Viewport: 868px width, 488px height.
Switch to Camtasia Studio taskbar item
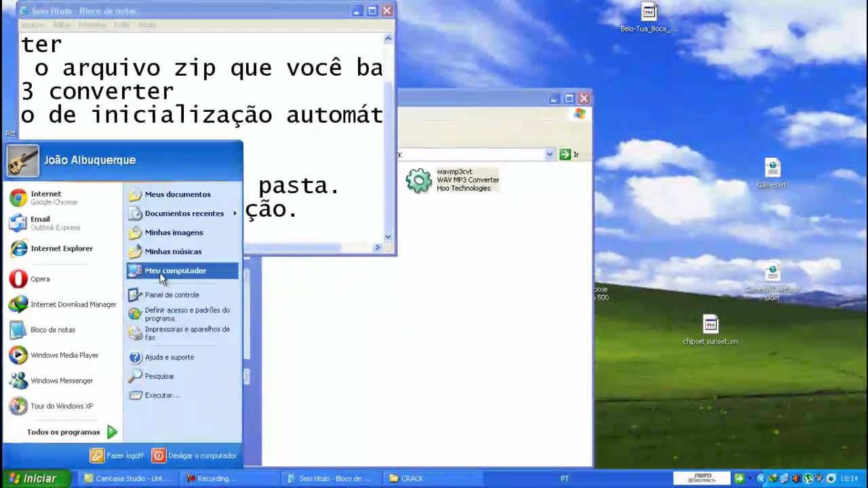[127, 479]
